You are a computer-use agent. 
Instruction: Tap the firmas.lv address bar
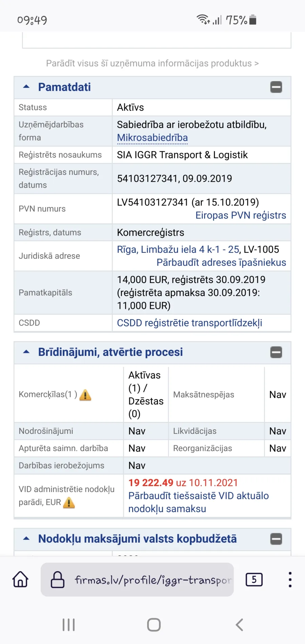[x=137, y=580]
